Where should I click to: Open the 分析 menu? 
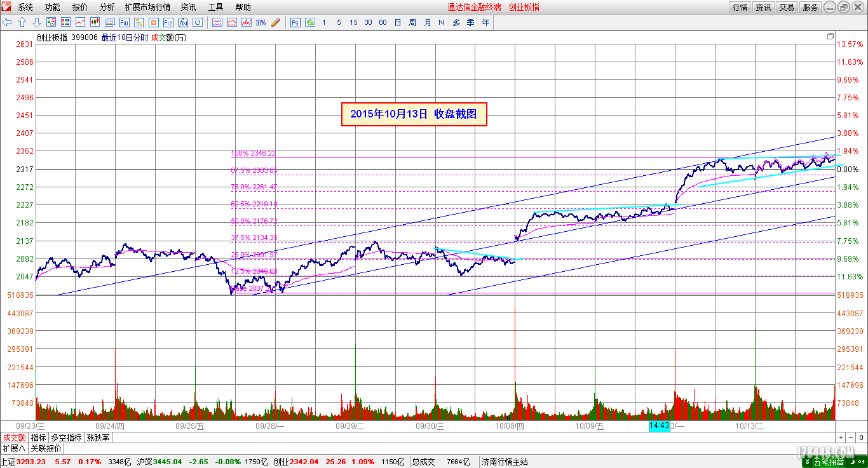[107, 7]
